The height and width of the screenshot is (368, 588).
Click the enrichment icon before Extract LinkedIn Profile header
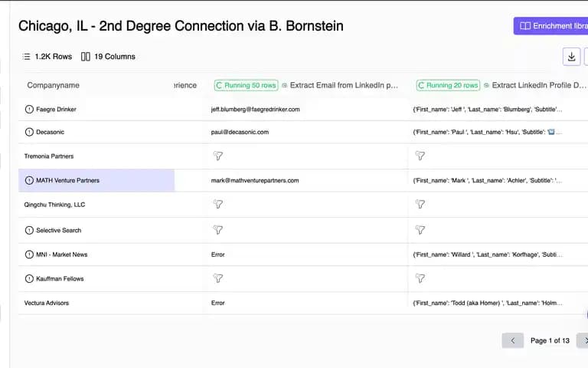[486, 85]
